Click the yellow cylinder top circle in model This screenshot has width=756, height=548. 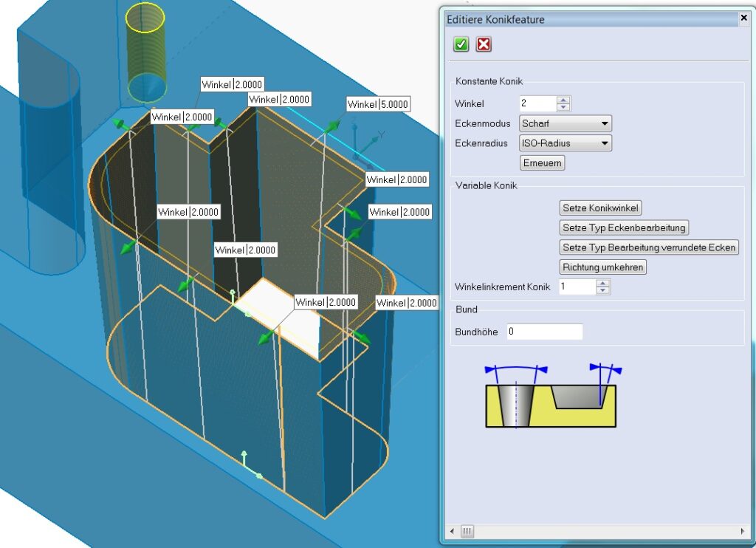point(145,18)
